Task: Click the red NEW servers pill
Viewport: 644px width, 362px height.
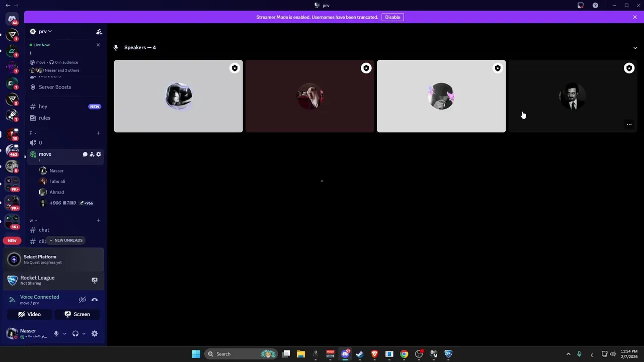Action: click(12, 240)
